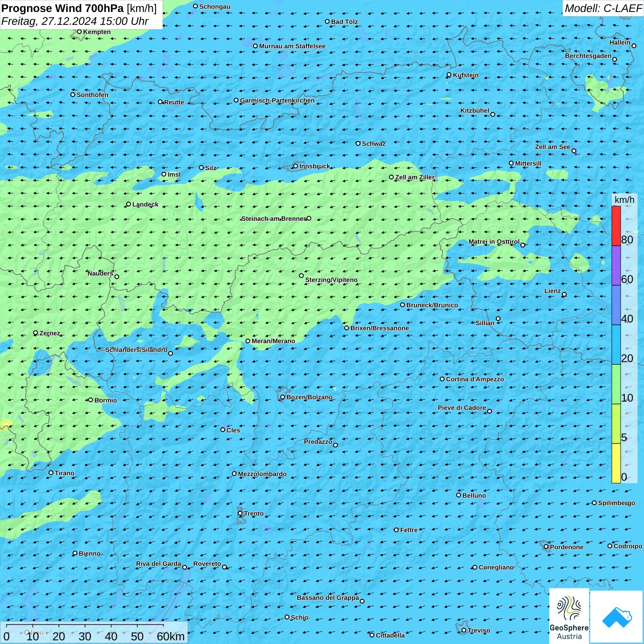Select the Kempten city marker
644x644 pixels.
point(79,32)
